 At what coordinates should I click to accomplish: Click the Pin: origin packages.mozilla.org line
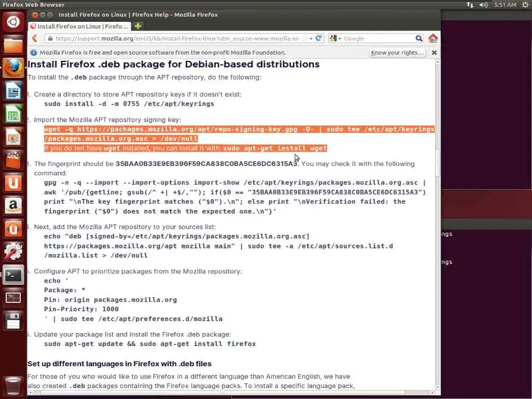110,300
